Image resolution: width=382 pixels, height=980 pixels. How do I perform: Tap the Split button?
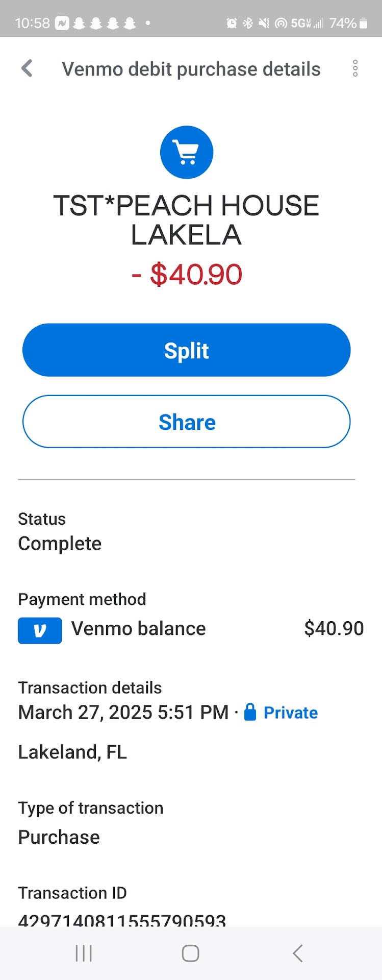[x=187, y=350]
